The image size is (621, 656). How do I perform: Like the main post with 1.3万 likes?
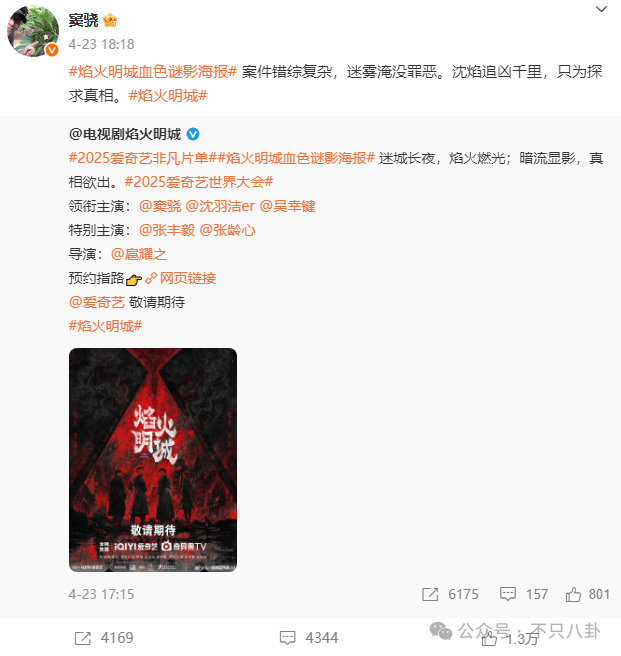tap(510, 639)
